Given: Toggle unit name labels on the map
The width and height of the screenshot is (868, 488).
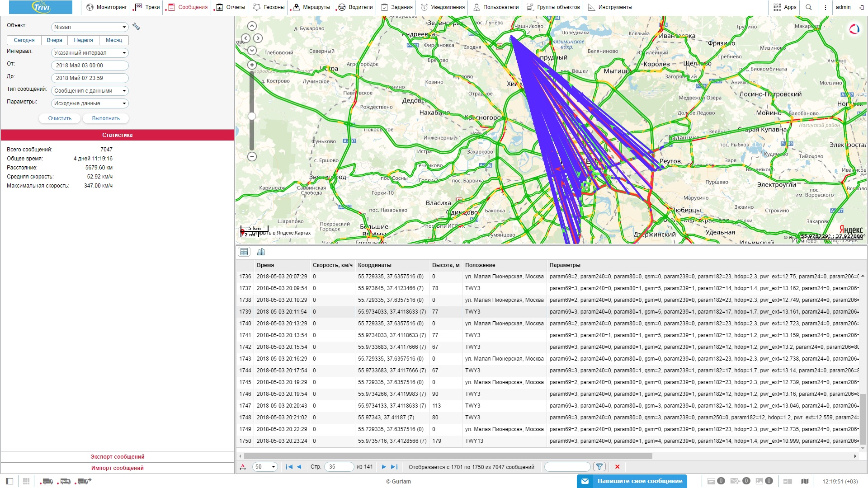Looking at the screenshot, I should [66, 481].
